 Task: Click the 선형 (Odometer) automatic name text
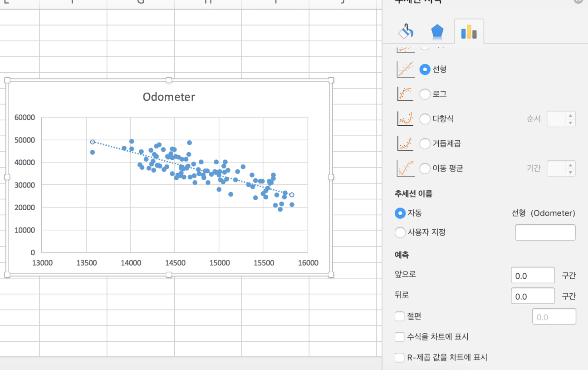coord(544,213)
